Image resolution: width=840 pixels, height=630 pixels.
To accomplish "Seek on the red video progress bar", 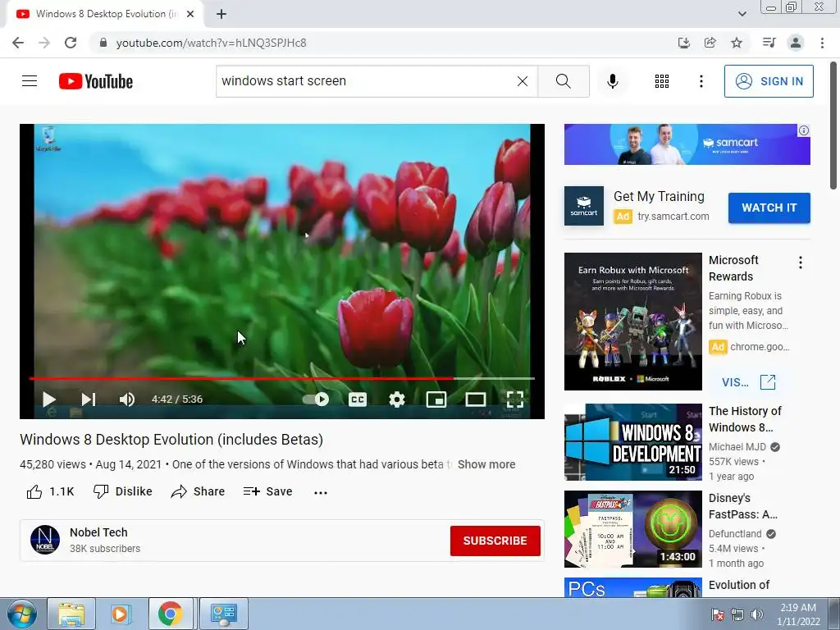I will [282, 378].
